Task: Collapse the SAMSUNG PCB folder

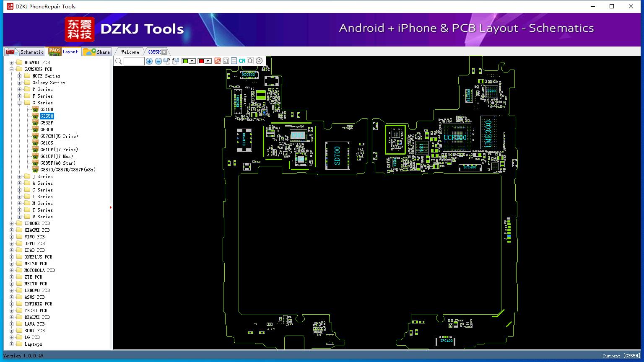Action: click(12, 69)
